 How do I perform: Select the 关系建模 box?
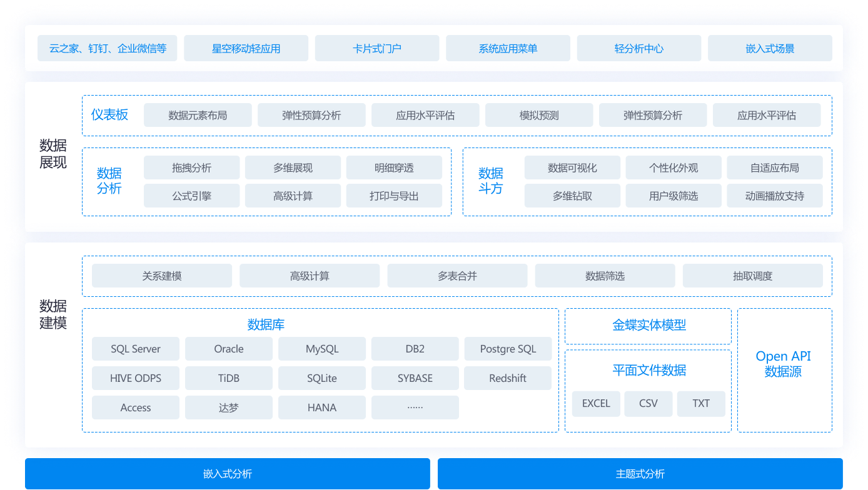[x=162, y=276]
